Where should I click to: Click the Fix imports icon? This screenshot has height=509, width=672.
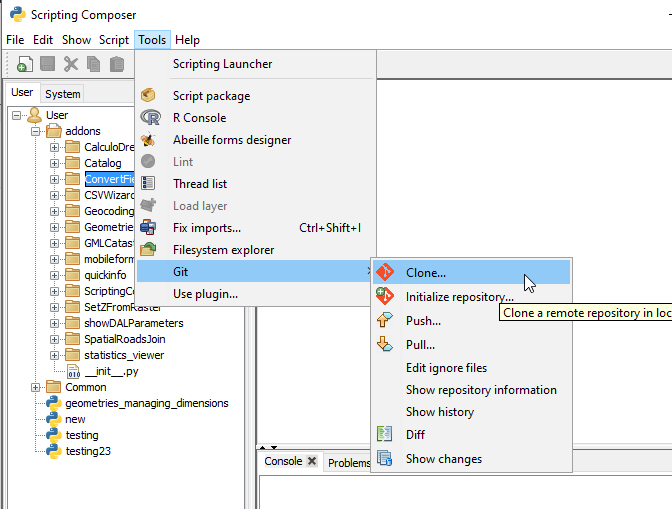tap(149, 228)
